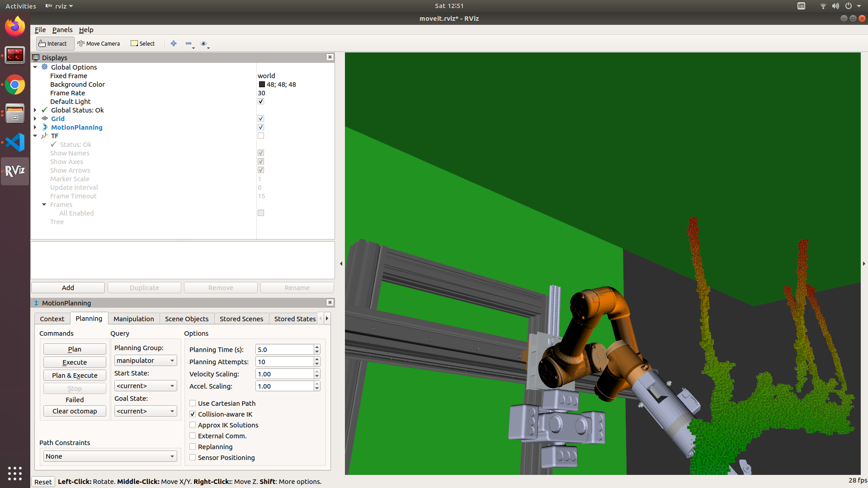The width and height of the screenshot is (868, 488).
Task: Expand the MotionPlanning display row
Action: coord(35,127)
